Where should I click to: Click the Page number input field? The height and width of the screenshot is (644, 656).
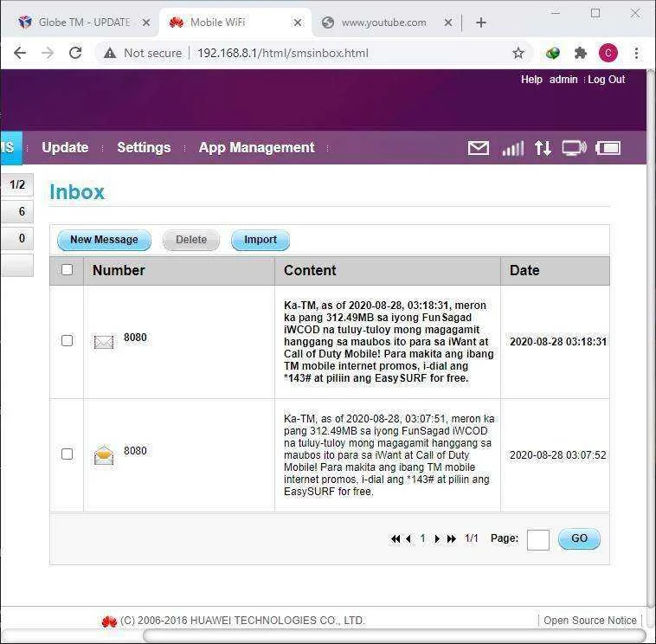pos(538,540)
